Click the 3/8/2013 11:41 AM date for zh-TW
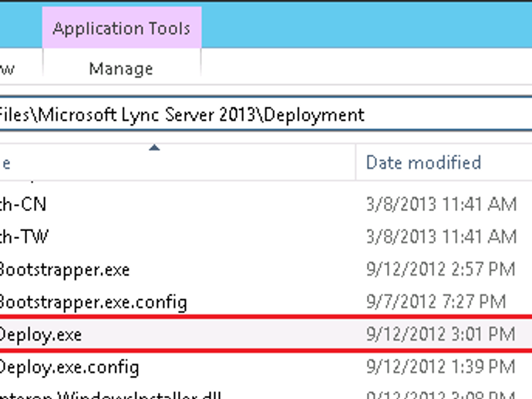532x399 pixels. click(x=442, y=236)
